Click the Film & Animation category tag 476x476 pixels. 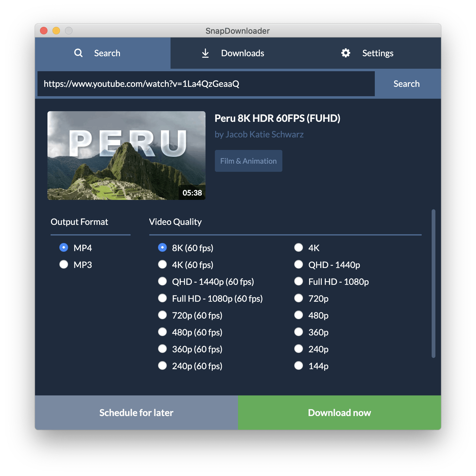click(249, 161)
